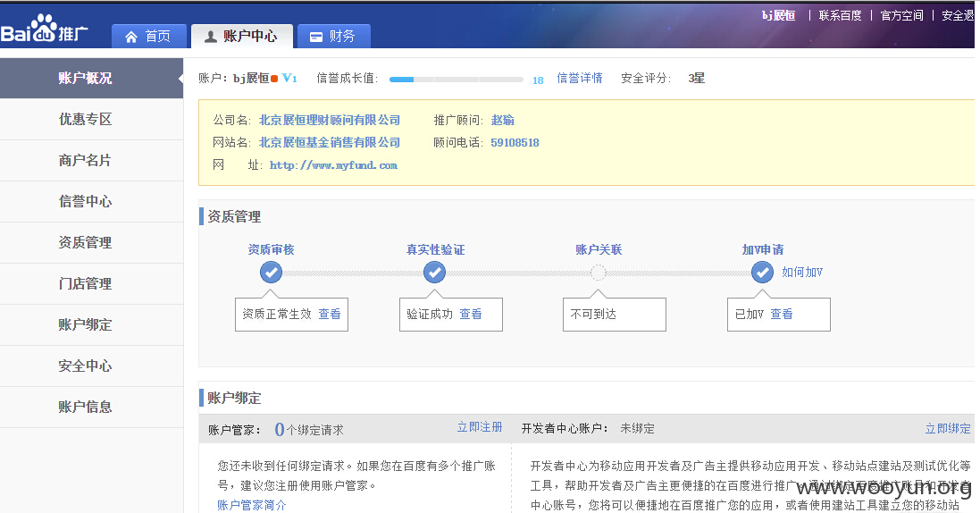Go to 商户名片 in the sidebar
The height and width of the screenshot is (513, 980).
tap(91, 161)
